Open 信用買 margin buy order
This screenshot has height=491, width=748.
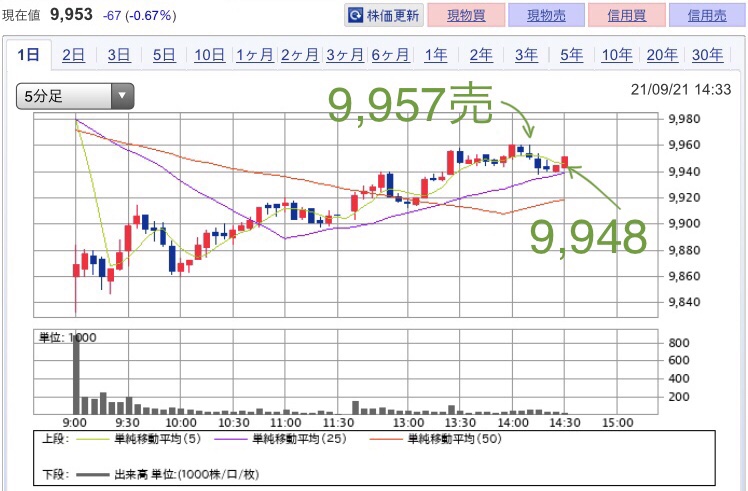627,16
